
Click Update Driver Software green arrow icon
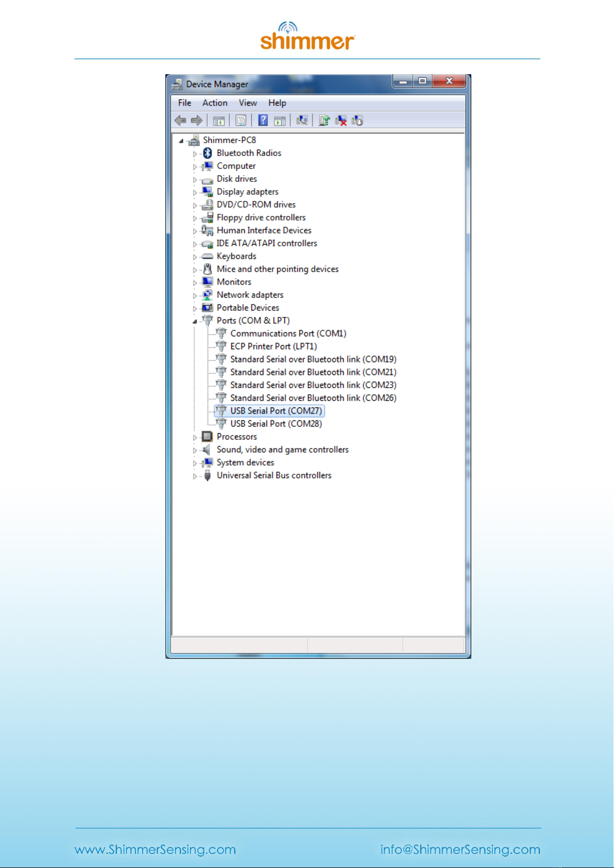[324, 121]
